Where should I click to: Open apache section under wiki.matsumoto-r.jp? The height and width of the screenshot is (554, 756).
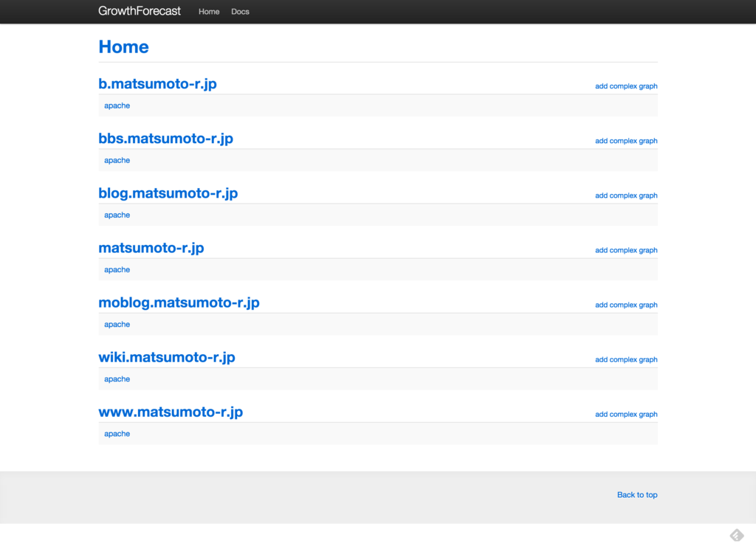click(x=117, y=379)
